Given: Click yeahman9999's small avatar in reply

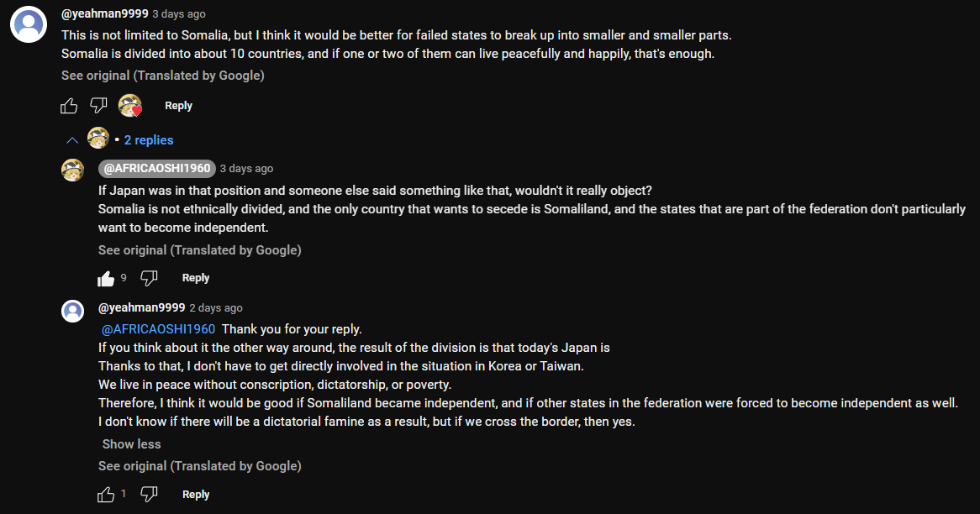Looking at the screenshot, I should pyautogui.click(x=73, y=311).
